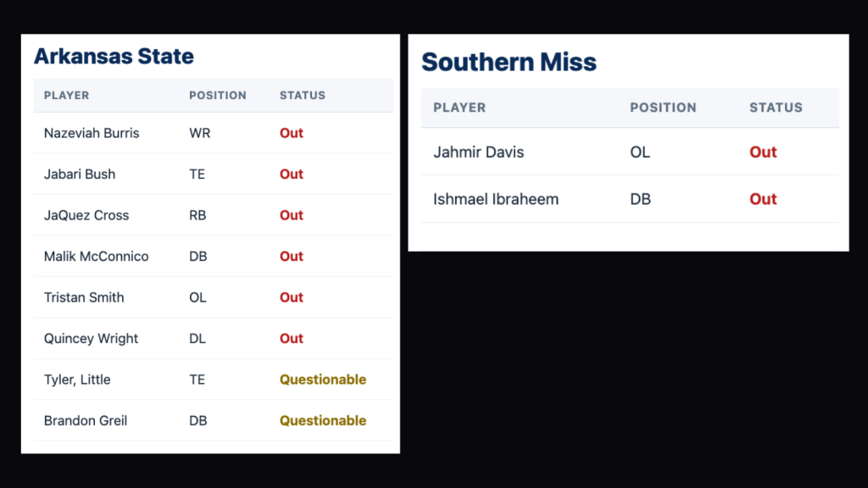868x488 pixels.
Task: Click Brandon Greil in the player column
Action: (x=86, y=421)
